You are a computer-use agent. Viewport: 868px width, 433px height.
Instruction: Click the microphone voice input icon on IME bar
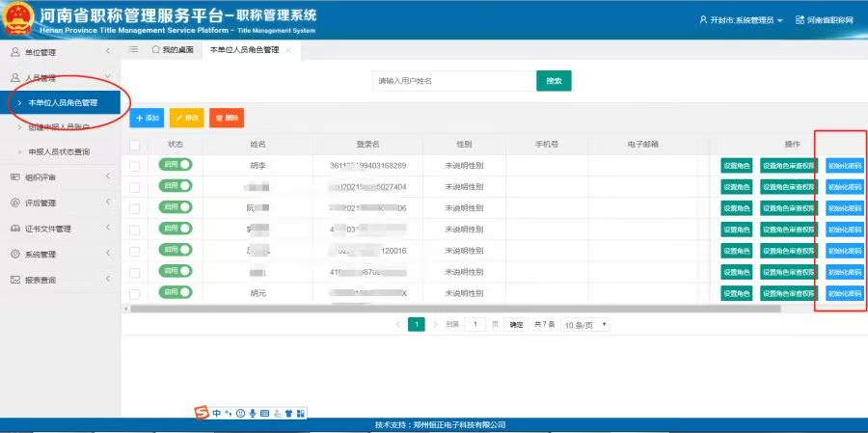point(253,413)
